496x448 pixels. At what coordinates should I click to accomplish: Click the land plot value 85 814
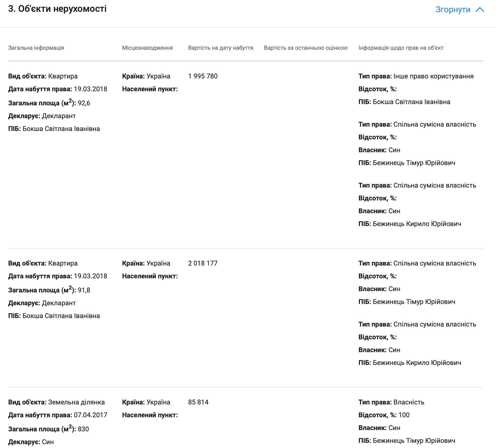198,402
